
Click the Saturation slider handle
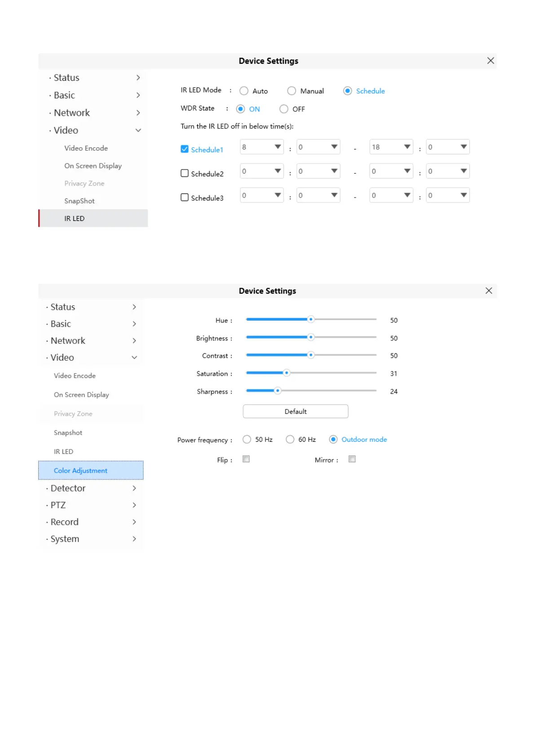click(x=287, y=373)
